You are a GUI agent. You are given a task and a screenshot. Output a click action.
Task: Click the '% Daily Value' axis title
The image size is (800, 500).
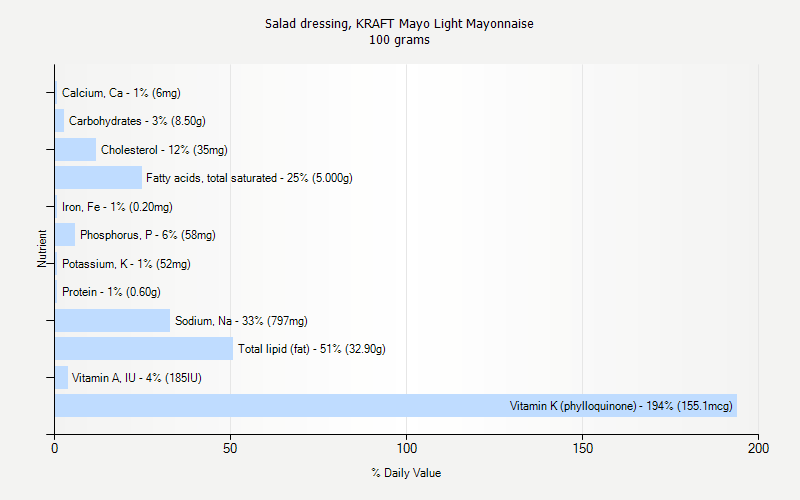406,473
